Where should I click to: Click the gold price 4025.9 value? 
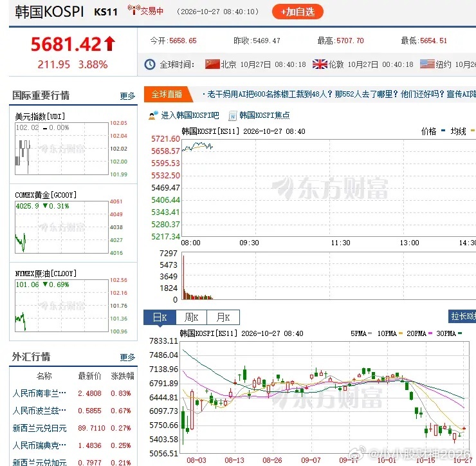[27, 206]
